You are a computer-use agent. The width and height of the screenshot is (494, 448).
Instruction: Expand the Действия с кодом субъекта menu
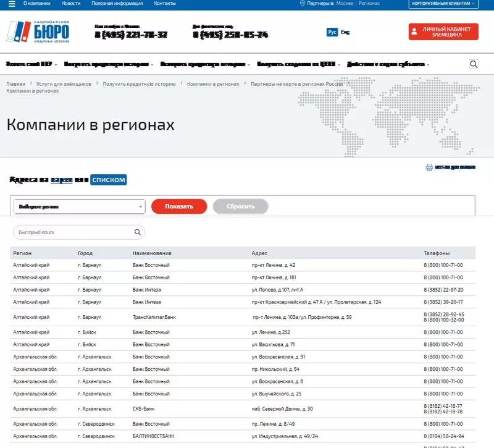coord(388,64)
